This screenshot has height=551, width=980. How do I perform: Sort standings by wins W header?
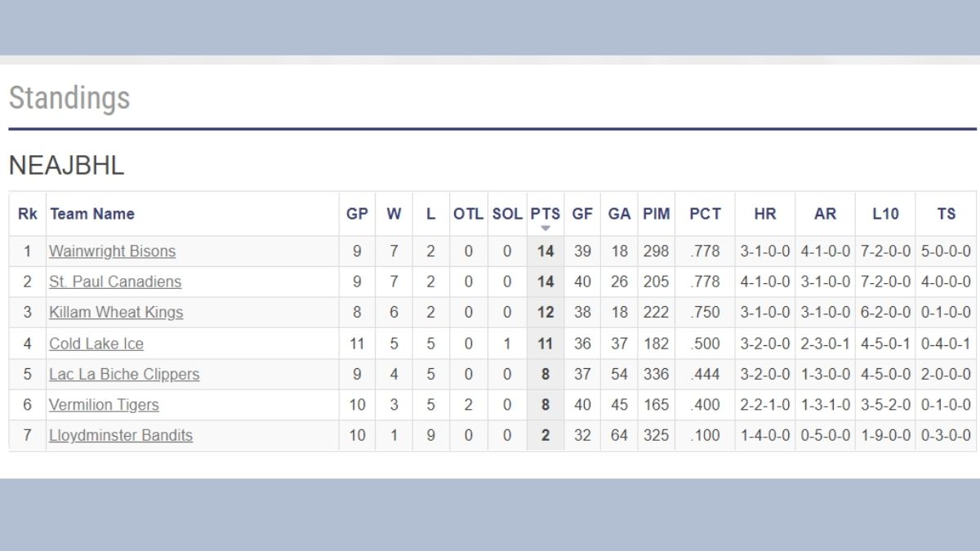pyautogui.click(x=394, y=214)
